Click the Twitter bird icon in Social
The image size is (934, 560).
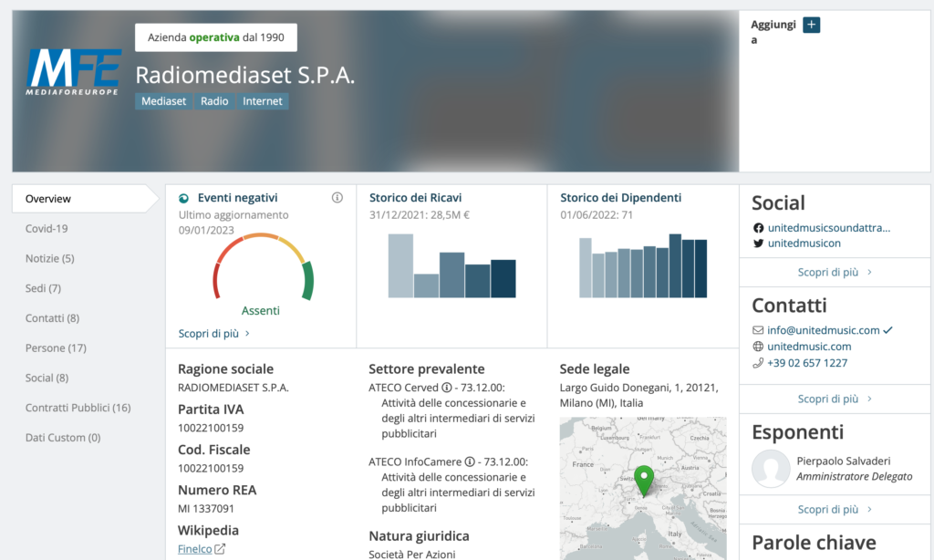tap(758, 244)
